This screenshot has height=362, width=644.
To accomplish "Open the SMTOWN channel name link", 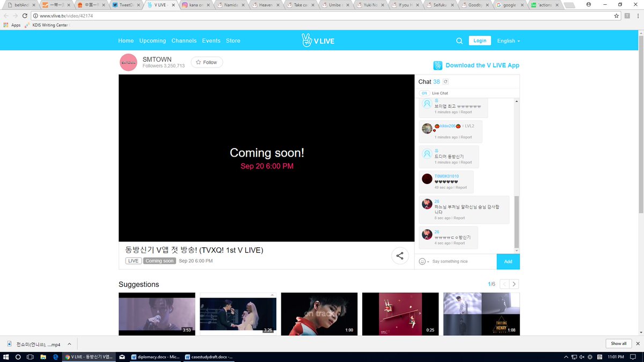I will pos(157,59).
